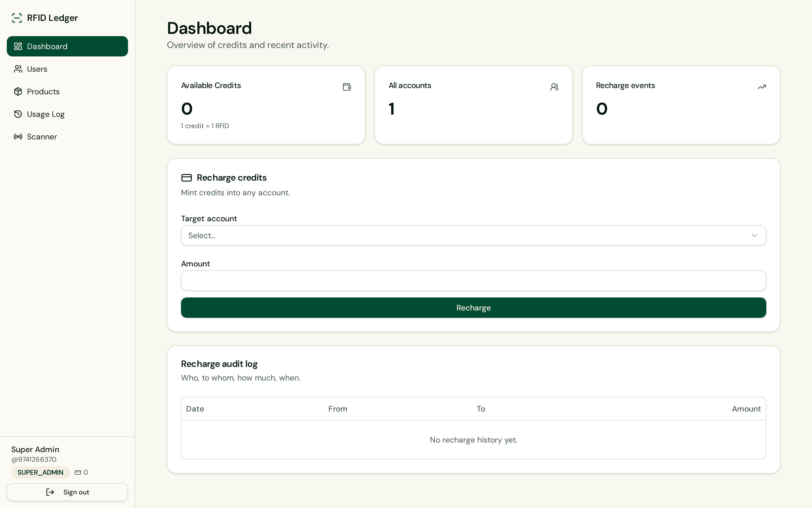Click the wallet icon on Available Credits card

point(347,87)
